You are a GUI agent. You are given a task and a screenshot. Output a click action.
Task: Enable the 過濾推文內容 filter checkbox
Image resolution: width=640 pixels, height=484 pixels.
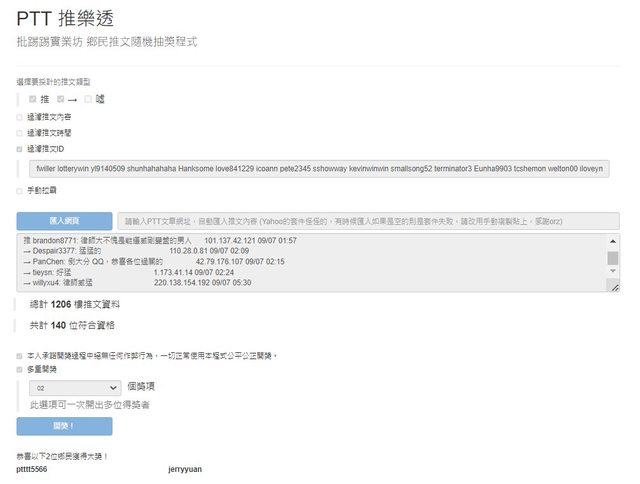[20, 117]
